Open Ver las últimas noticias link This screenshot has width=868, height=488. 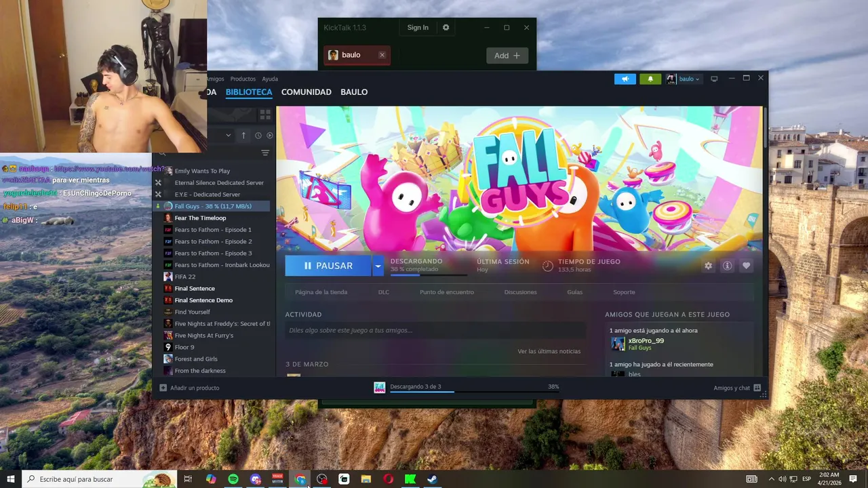click(549, 351)
